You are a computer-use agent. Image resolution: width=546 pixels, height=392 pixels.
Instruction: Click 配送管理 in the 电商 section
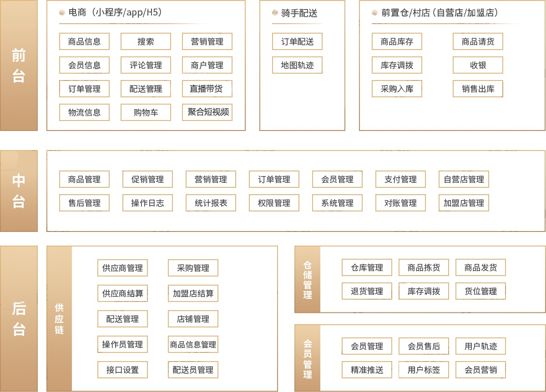(146, 89)
